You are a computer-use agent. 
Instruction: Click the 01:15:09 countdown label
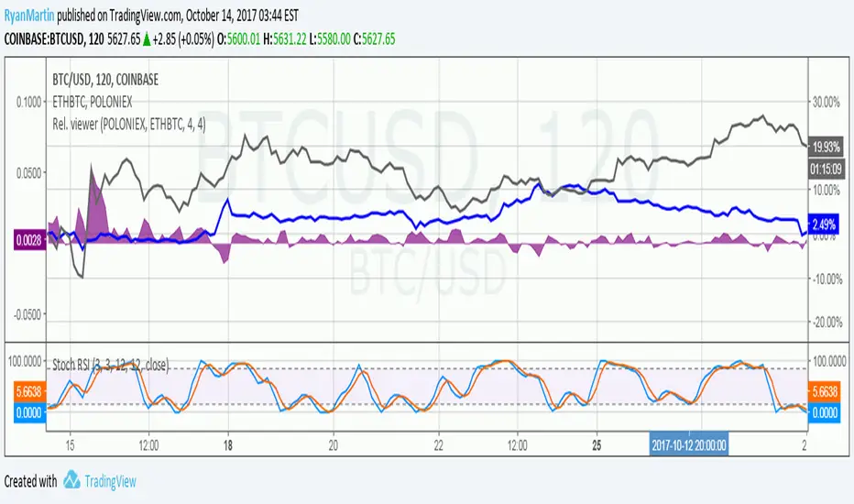pyautogui.click(x=827, y=169)
